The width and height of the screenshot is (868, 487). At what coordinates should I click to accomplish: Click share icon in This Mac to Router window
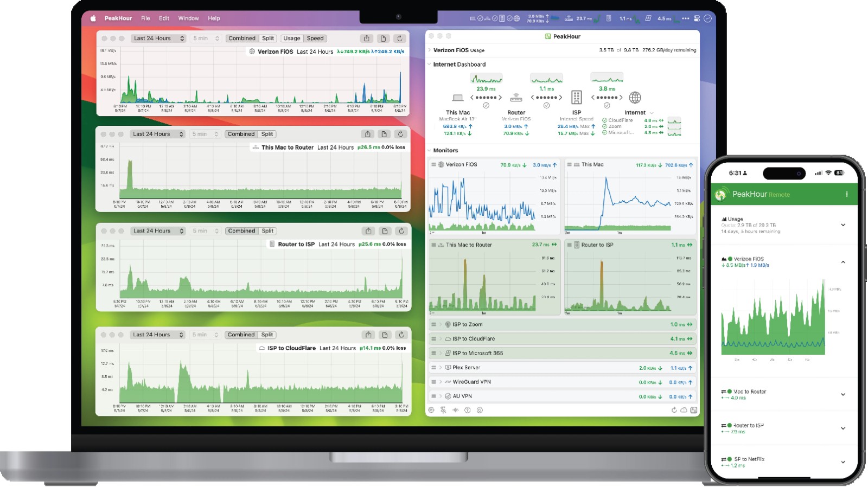click(x=368, y=134)
